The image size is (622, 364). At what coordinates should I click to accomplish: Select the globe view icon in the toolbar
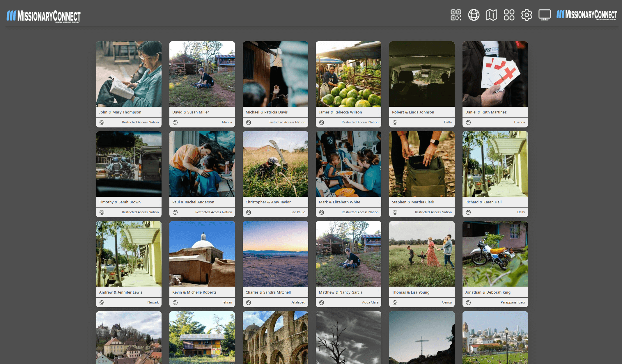point(474,15)
